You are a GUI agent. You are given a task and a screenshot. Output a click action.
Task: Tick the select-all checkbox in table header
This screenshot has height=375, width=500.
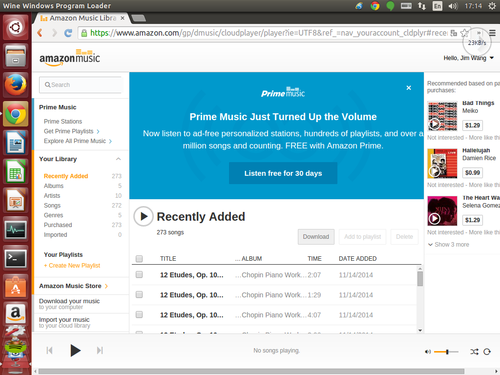[x=139, y=258]
